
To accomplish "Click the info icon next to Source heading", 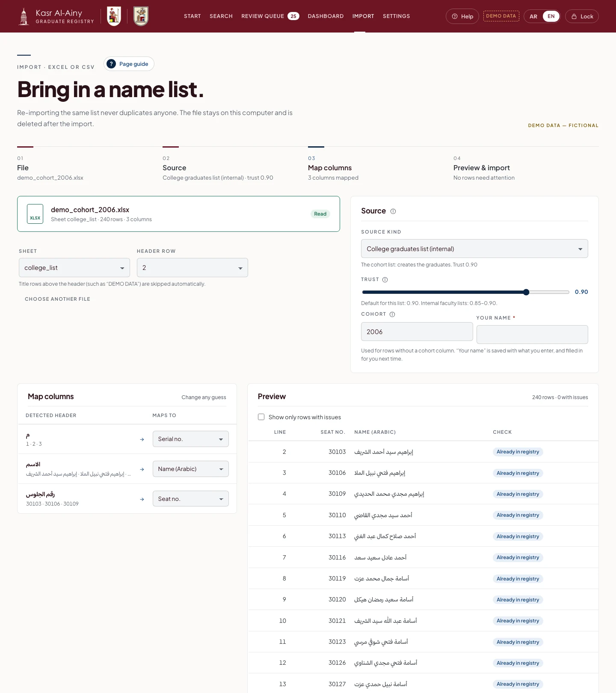I will pos(393,211).
